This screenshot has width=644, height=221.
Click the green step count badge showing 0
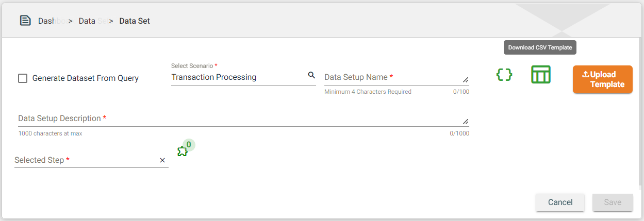(189, 145)
